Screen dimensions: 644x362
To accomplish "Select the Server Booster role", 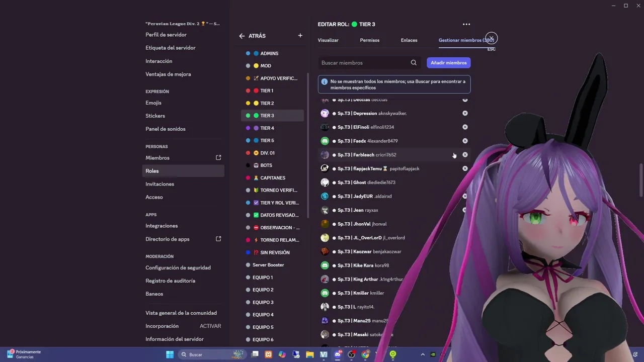I will [x=272, y=265].
